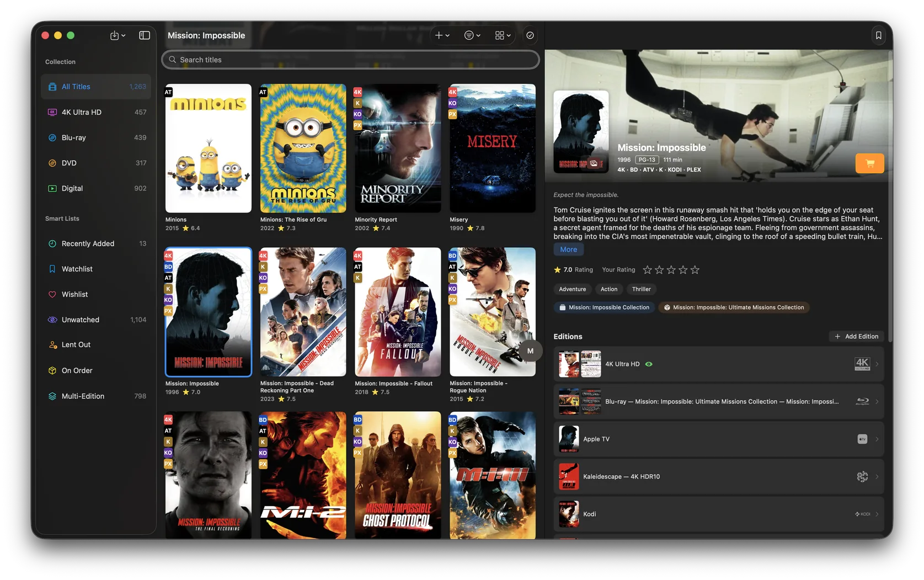Click the BD badge on Rogue Nation poster
Screen dimensions: 924x580
tap(452, 256)
